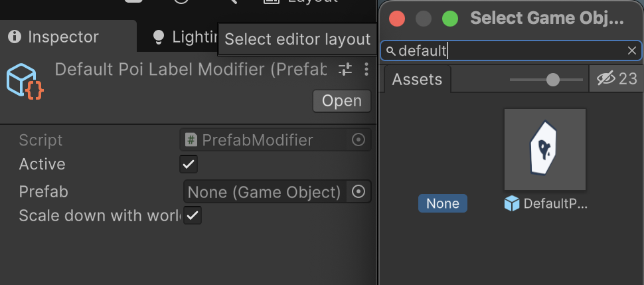Screen dimensions: 644x285
Task: Toggle hidden packages eye showing 23
Action: [x=617, y=78]
